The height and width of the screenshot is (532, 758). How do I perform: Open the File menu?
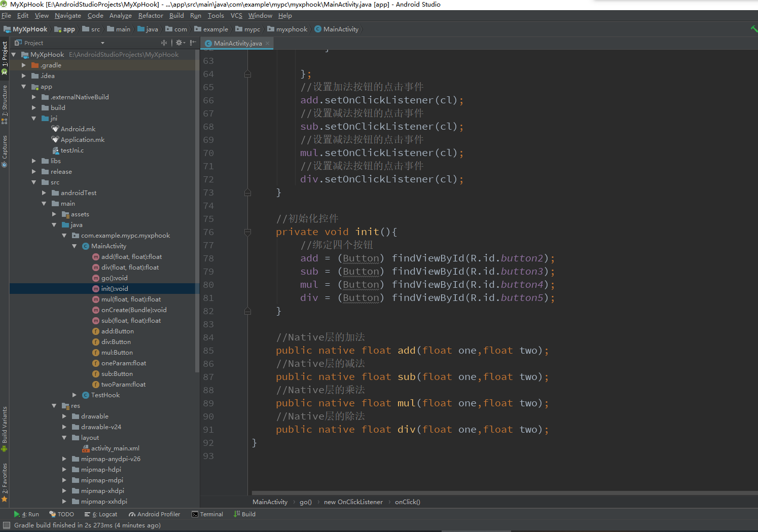point(6,16)
